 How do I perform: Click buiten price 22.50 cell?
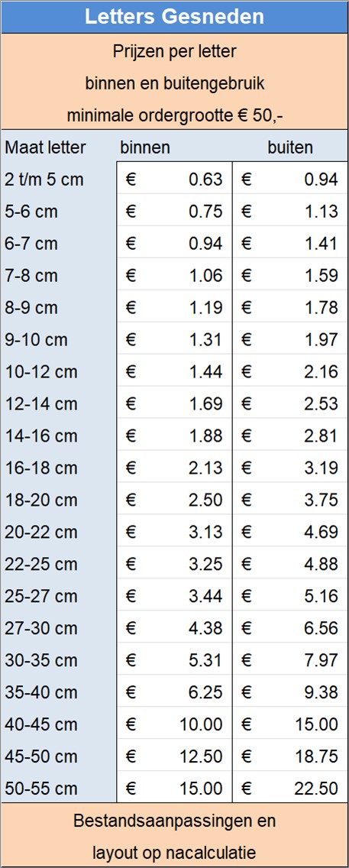(x=290, y=789)
